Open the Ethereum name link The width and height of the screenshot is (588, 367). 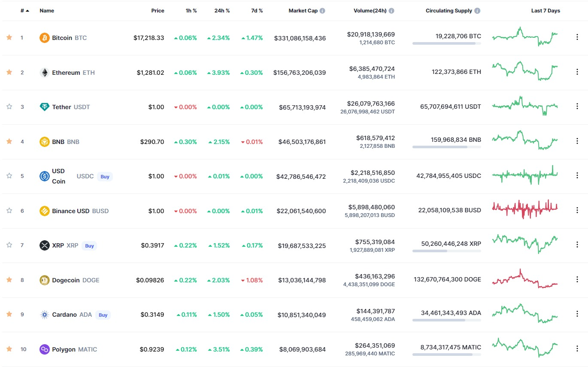pos(66,73)
